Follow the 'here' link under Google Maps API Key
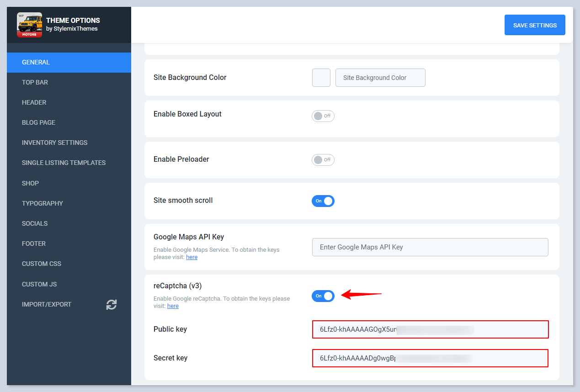 pyautogui.click(x=192, y=257)
